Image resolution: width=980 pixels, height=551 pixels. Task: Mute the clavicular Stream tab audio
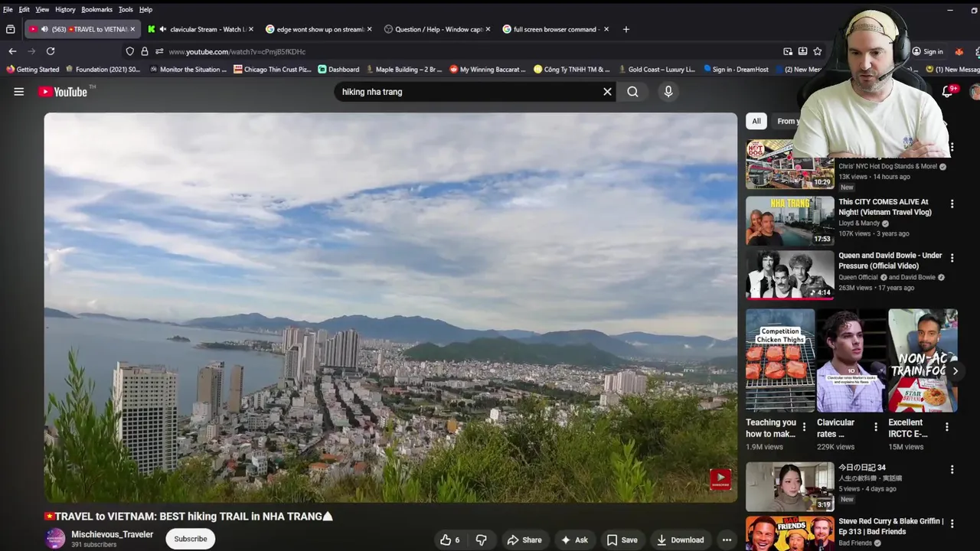(162, 29)
